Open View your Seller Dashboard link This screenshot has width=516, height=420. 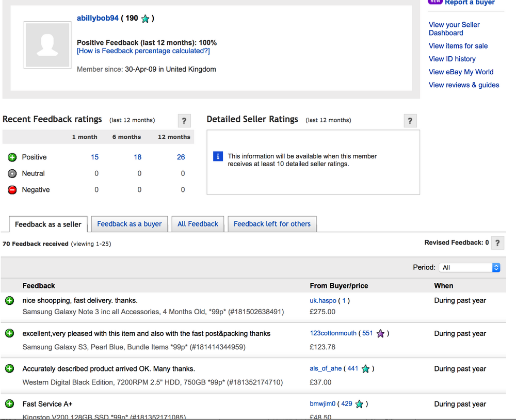coord(454,29)
